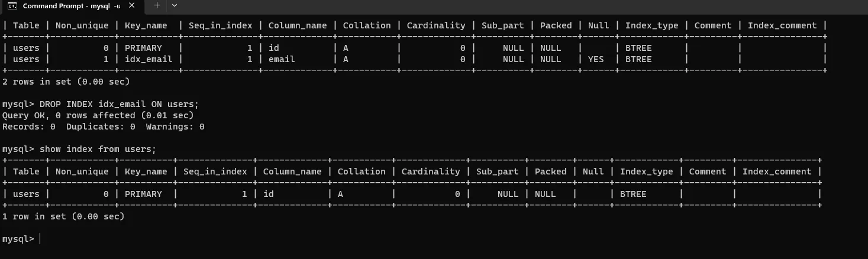Click the YES value in the Null column

pos(596,59)
